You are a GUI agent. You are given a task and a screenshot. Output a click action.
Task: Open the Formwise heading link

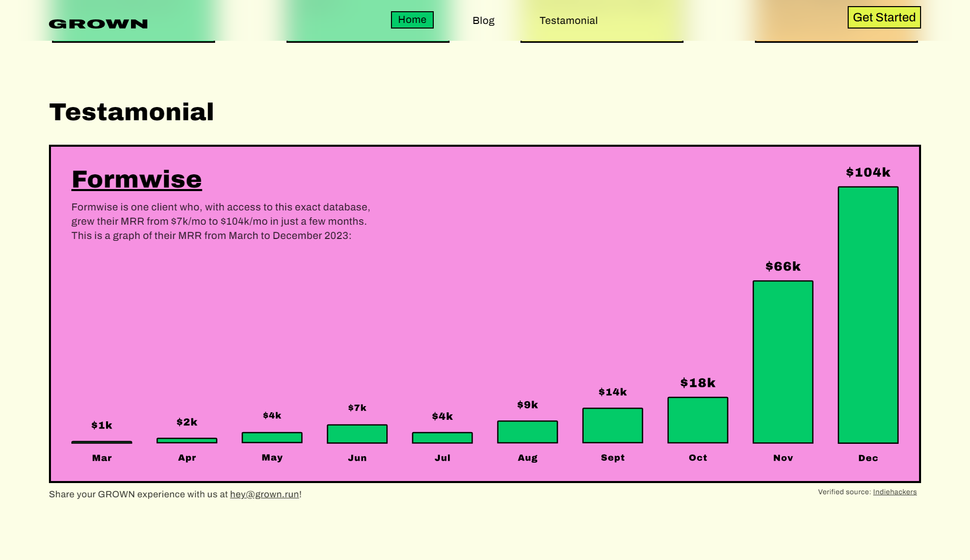(x=137, y=179)
